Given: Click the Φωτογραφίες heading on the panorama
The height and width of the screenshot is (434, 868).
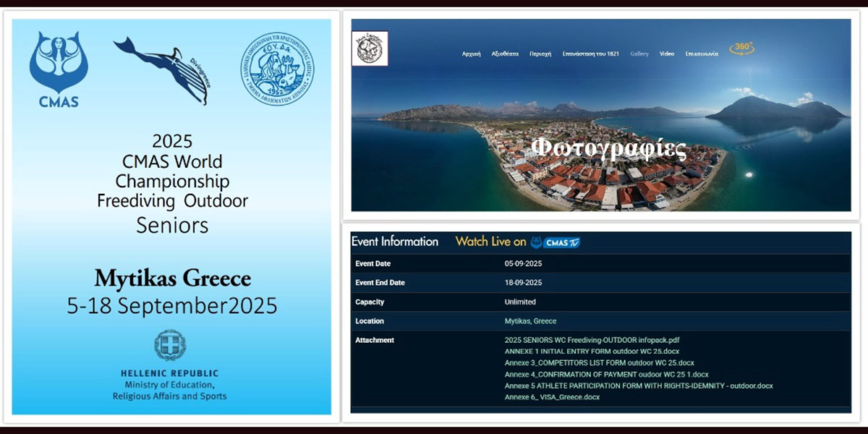Looking at the screenshot, I should (608, 149).
